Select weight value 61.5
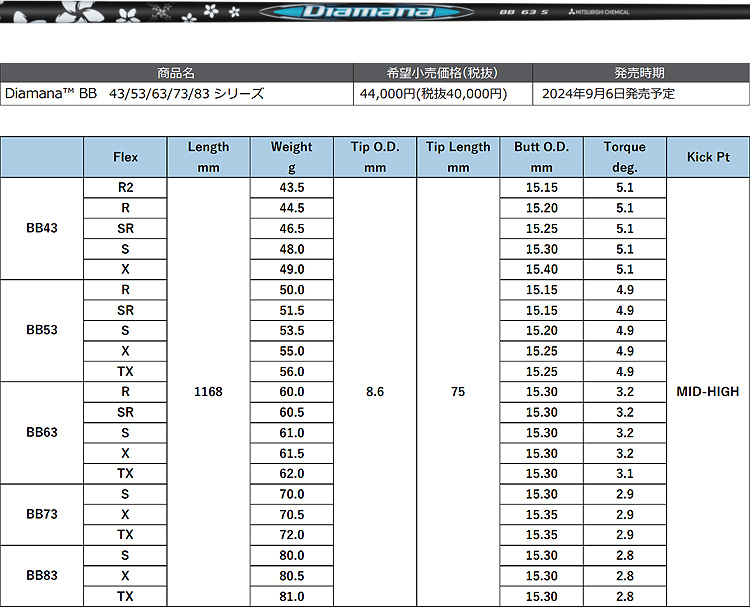Screen dimensions: 750x607 point(292,453)
